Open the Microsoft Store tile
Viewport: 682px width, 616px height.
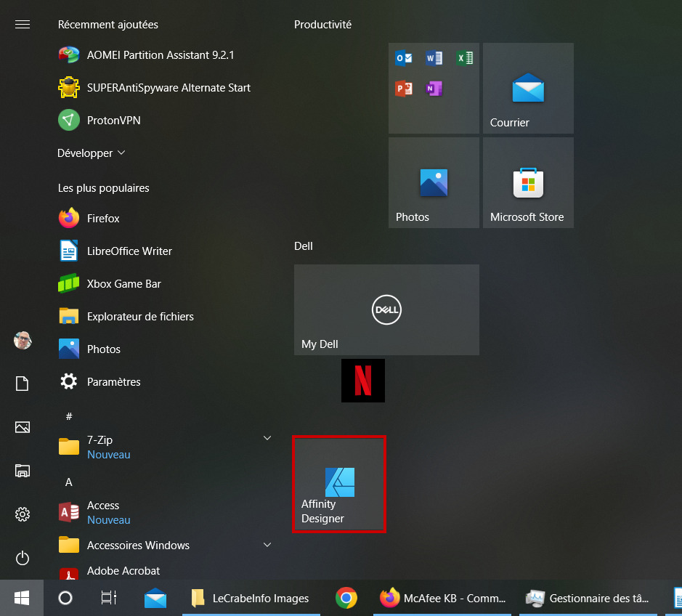[x=528, y=183]
